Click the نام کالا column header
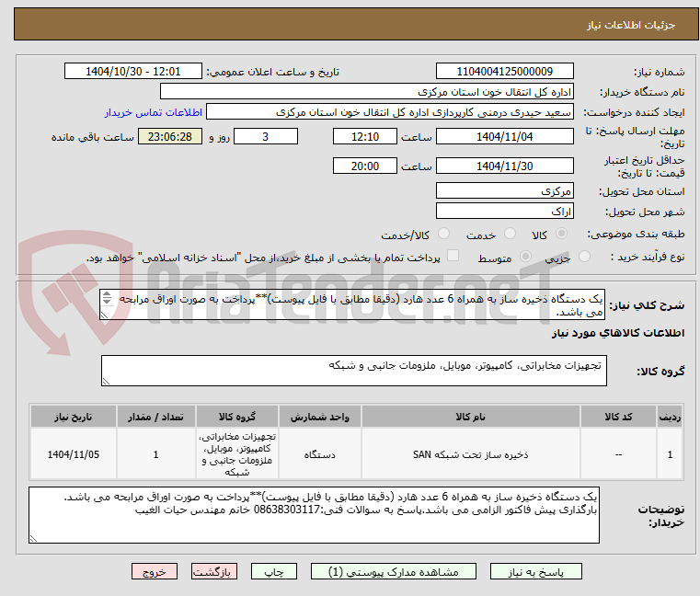The width and height of the screenshot is (700, 596). coord(471,417)
